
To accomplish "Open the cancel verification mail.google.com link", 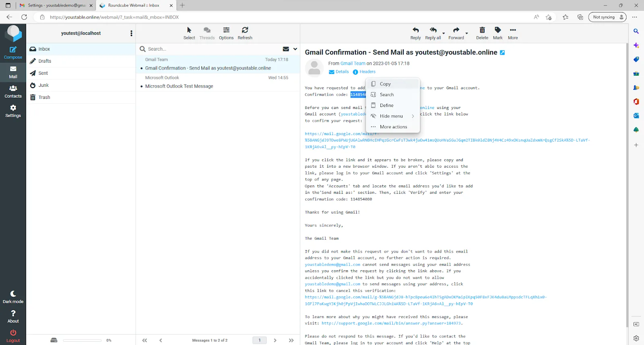I will tap(425, 300).
